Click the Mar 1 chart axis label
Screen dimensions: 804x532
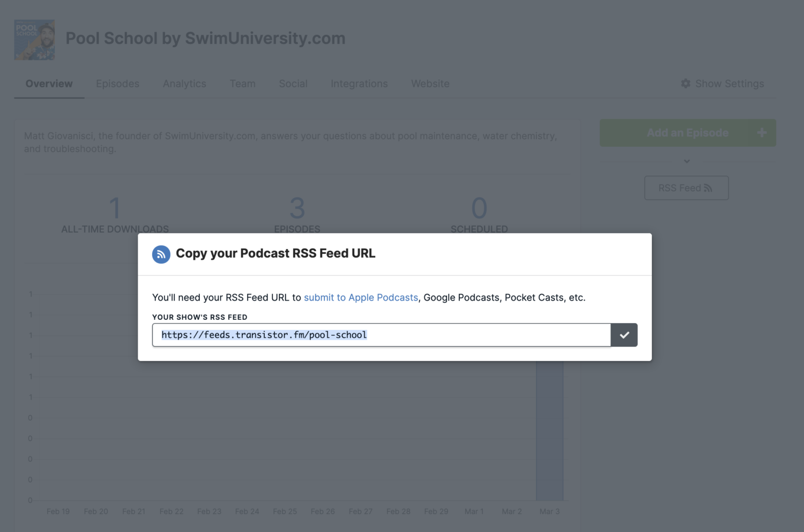point(474,512)
